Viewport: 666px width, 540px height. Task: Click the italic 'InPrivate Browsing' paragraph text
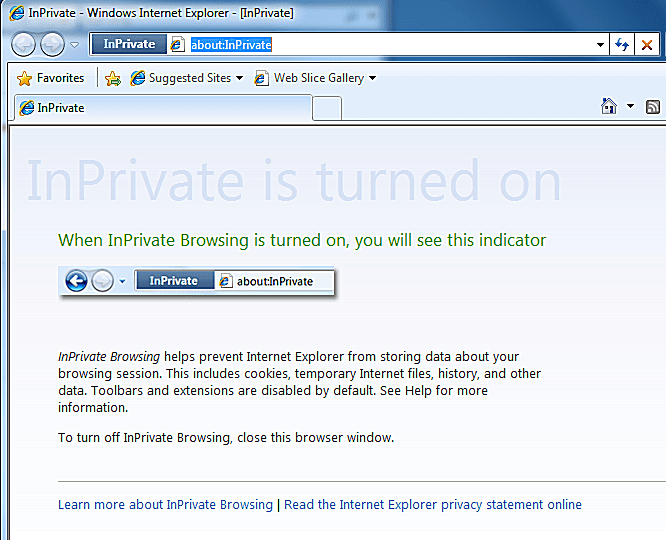click(x=109, y=356)
